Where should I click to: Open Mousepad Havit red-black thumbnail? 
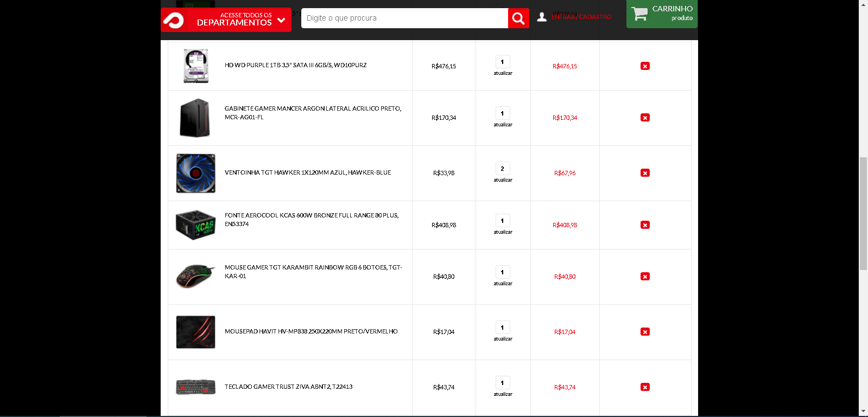tap(196, 332)
